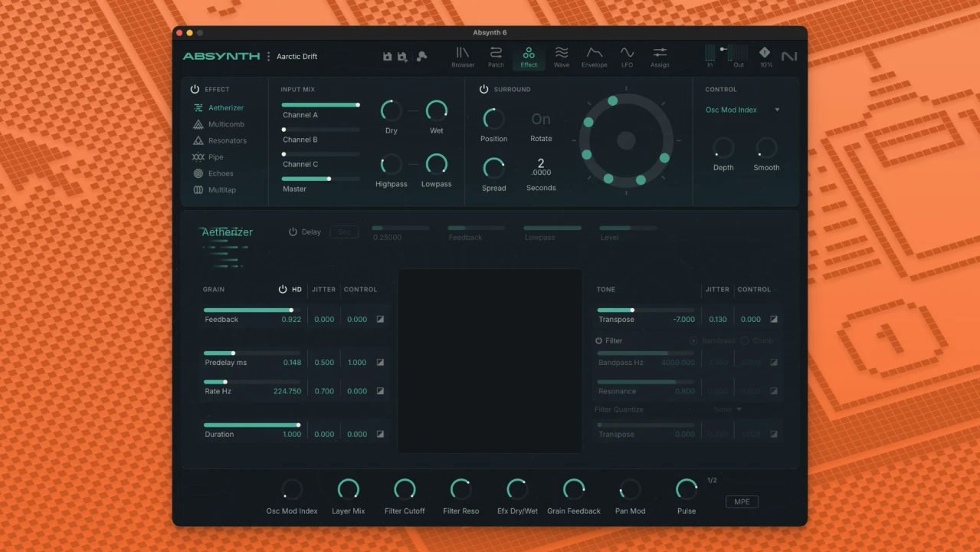
Task: Click the Control Smooth knob
Action: (x=766, y=148)
